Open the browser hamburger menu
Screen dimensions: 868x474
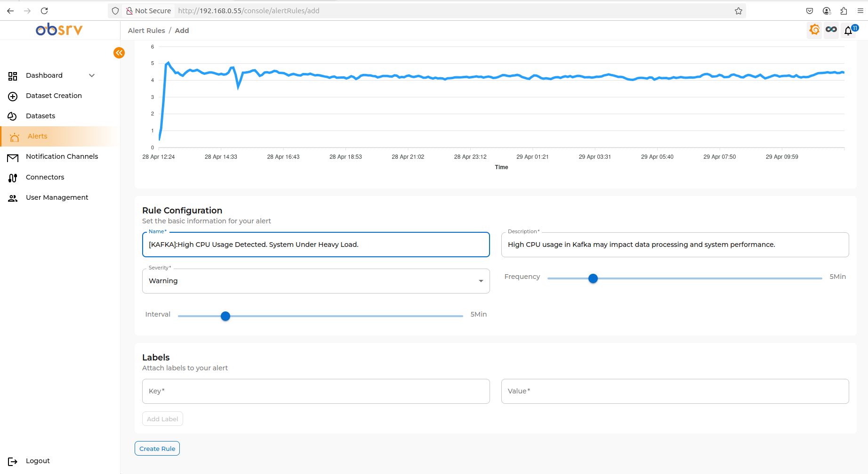point(860,11)
